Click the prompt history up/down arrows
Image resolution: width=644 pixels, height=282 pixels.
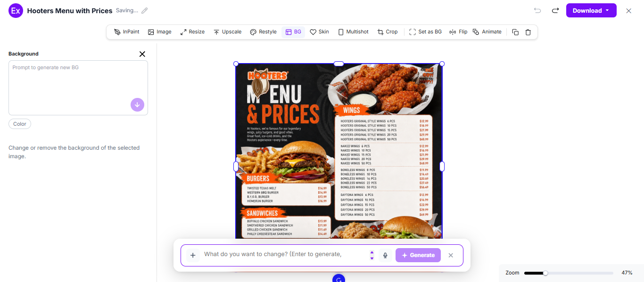(x=372, y=255)
